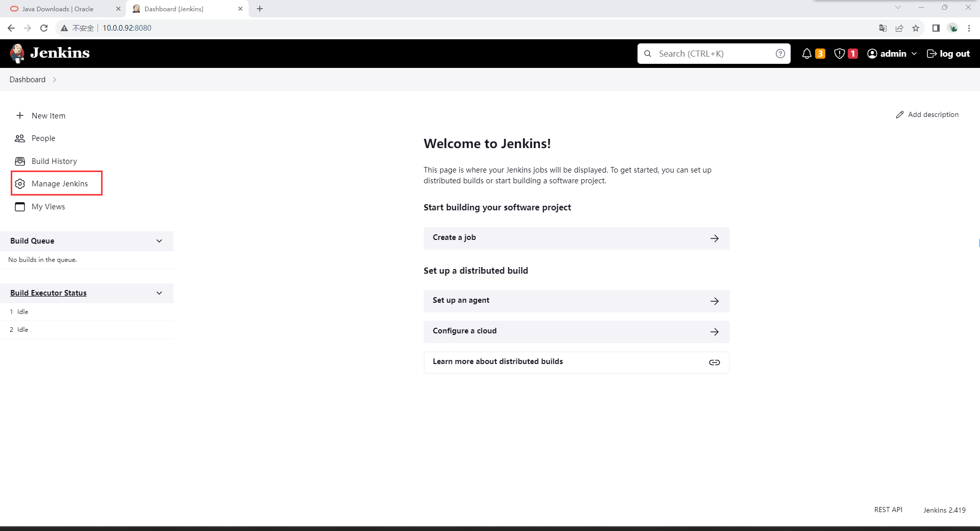
Task: Open Manage Jenkins
Action: 60,184
